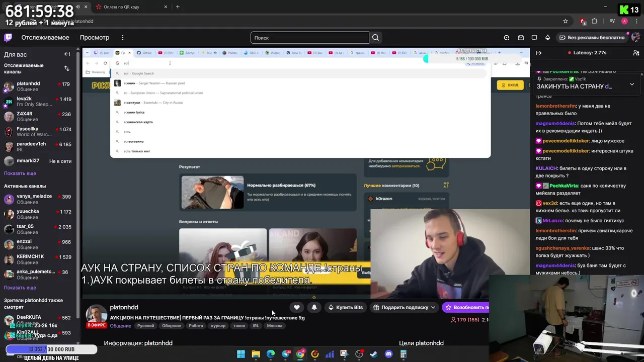Open Fasoollka channel in sidebar
The width and height of the screenshot is (644, 362).
39,132
